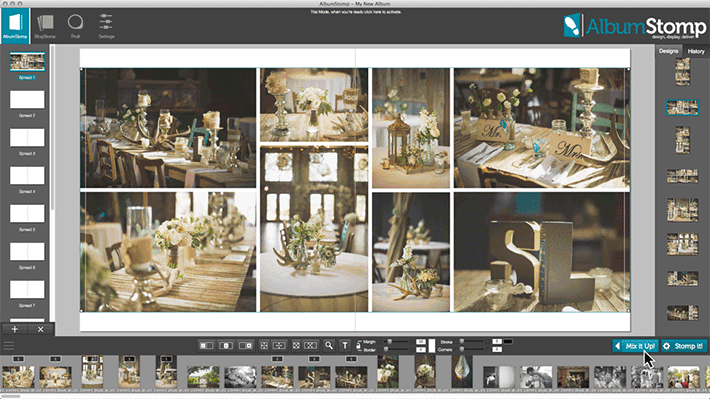The width and height of the screenshot is (710, 399).
Task: Choose center layout icon
Action: [226, 346]
